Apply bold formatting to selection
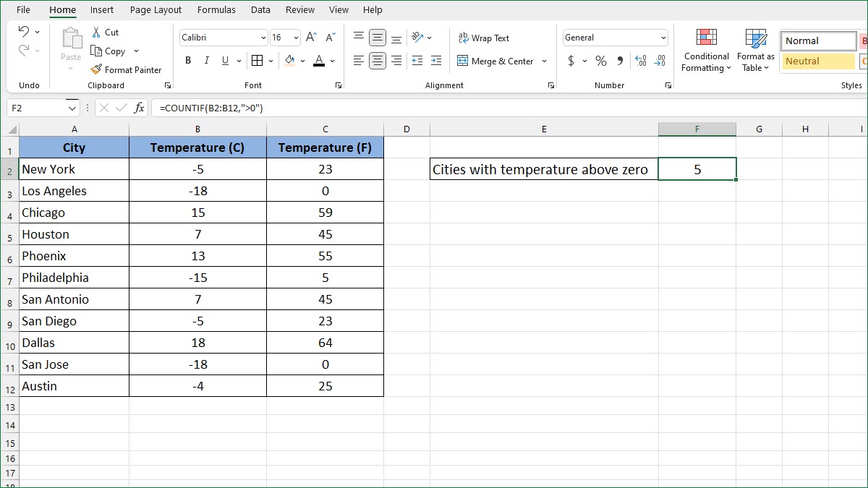Viewport: 868px width, 488px height. (187, 61)
